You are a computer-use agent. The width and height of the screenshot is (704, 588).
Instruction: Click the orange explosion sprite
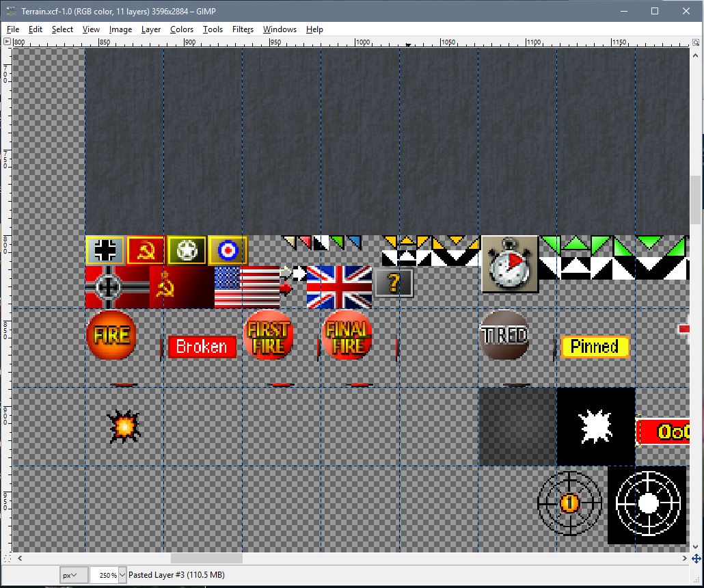pyautogui.click(x=124, y=426)
